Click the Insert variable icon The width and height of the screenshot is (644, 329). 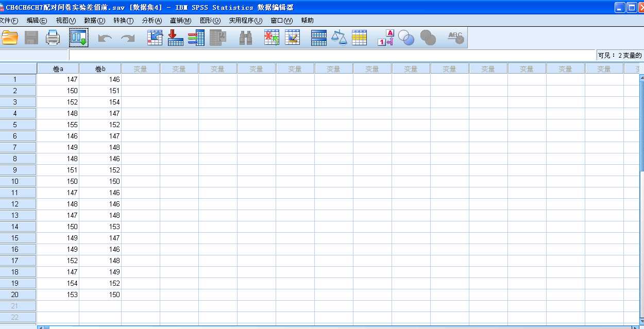point(293,38)
